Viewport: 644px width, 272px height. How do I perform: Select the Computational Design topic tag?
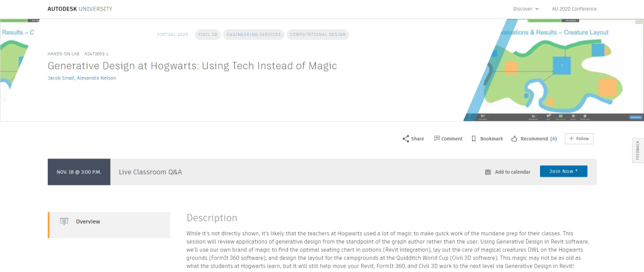318,35
